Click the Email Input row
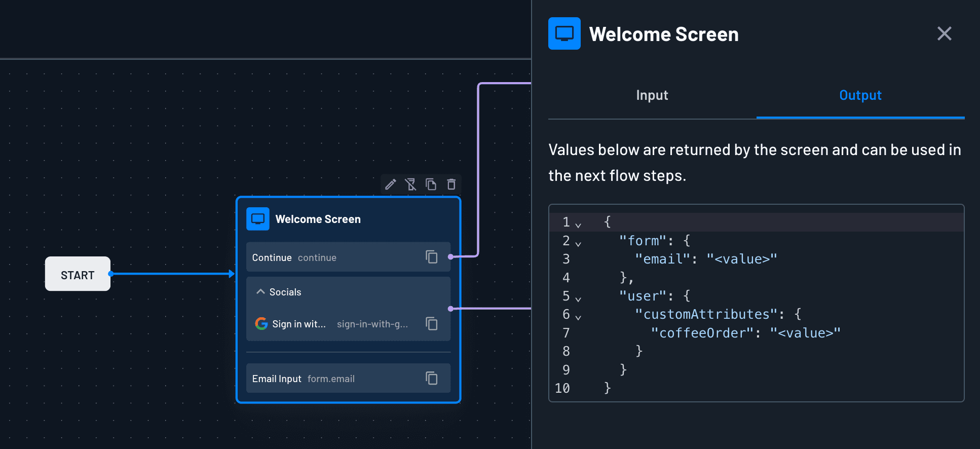This screenshot has height=449, width=980. [x=348, y=378]
